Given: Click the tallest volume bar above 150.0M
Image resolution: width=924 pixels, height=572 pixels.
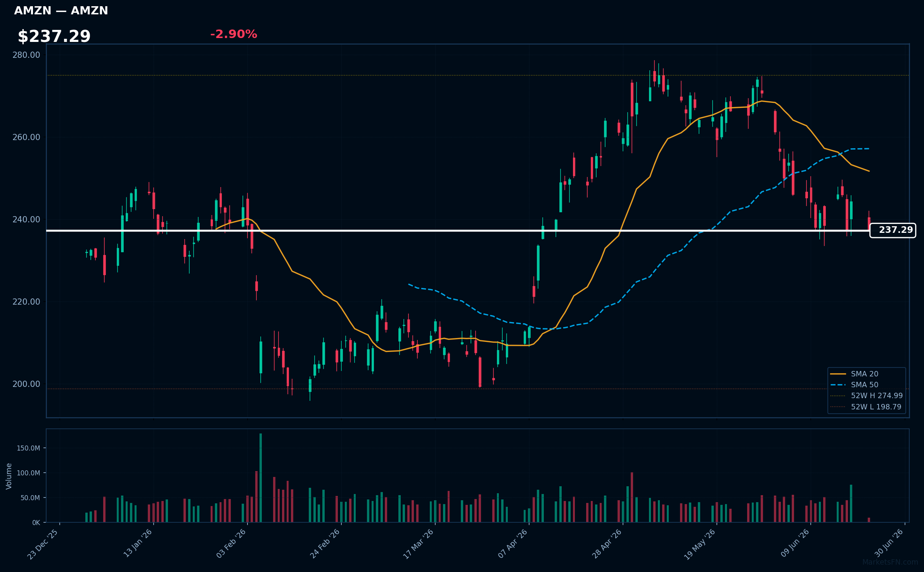Looking at the screenshot, I should [261, 478].
